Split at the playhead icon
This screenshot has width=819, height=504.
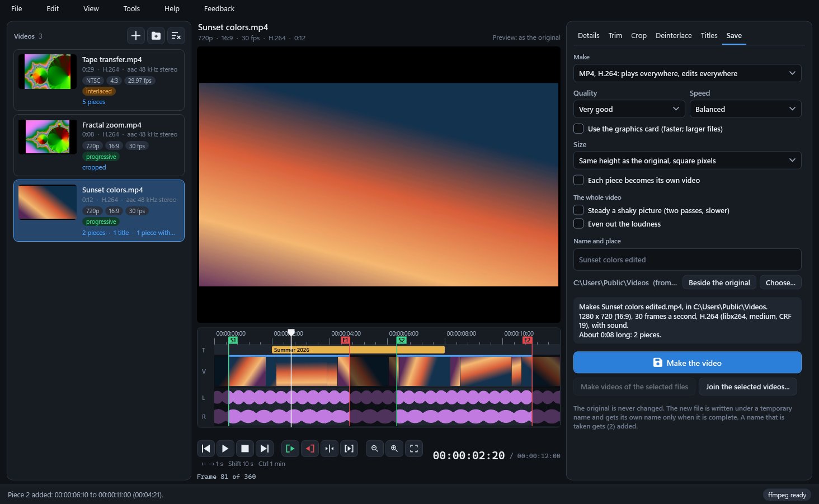pyautogui.click(x=330, y=449)
